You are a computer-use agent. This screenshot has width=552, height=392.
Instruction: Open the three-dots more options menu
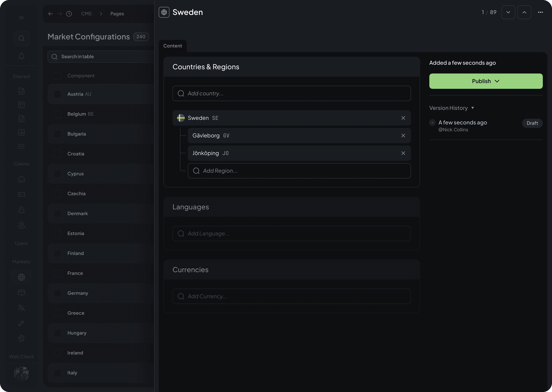tap(540, 12)
